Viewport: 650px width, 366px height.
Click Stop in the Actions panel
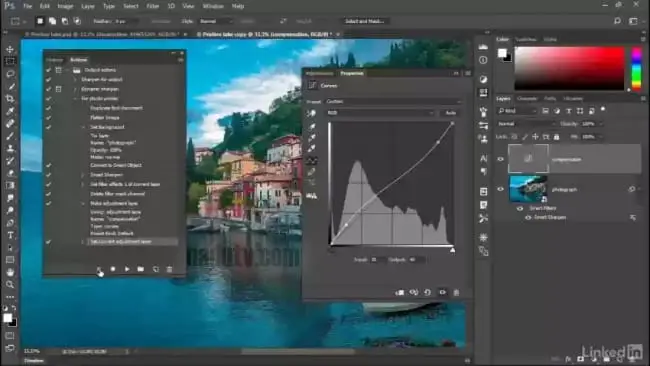[x=99, y=269]
